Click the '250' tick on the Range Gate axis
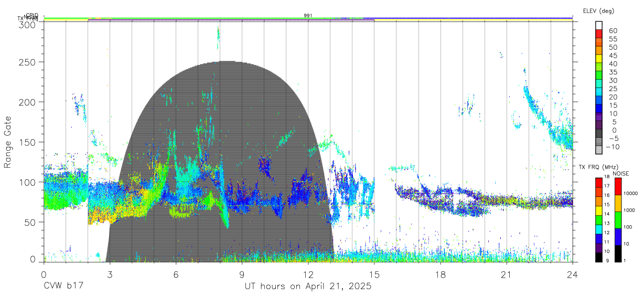 28,62
